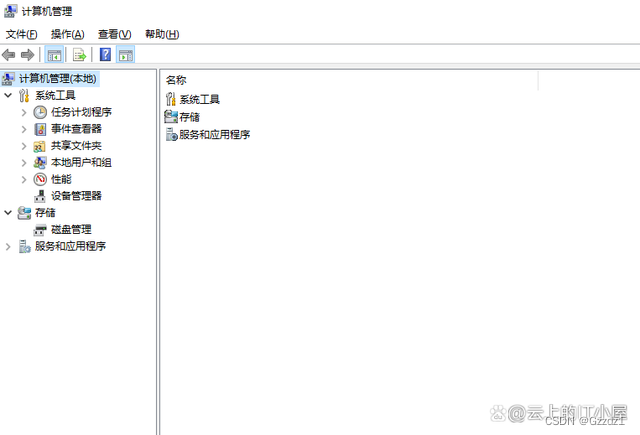Viewport: 640px width, 435px height.
Task: Select 事件查看器 in the tree
Action: coord(76,129)
